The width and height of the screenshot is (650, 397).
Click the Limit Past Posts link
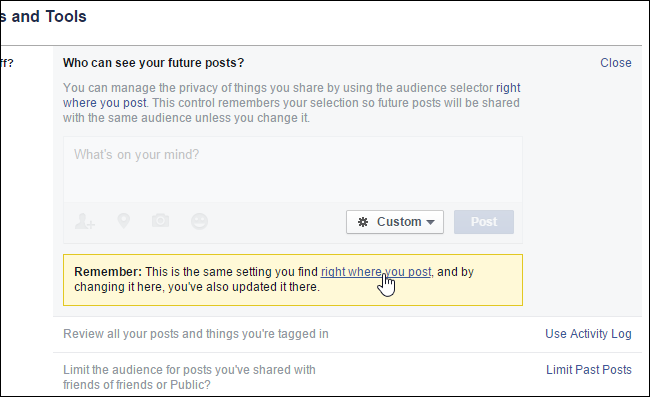pyautogui.click(x=589, y=370)
